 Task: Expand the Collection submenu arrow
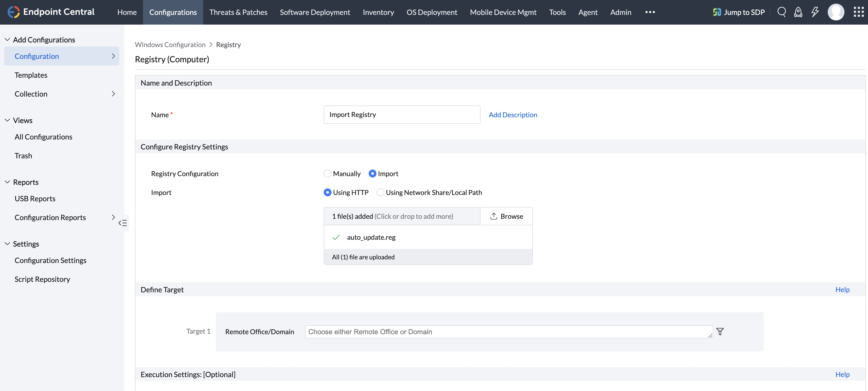pyautogui.click(x=113, y=94)
